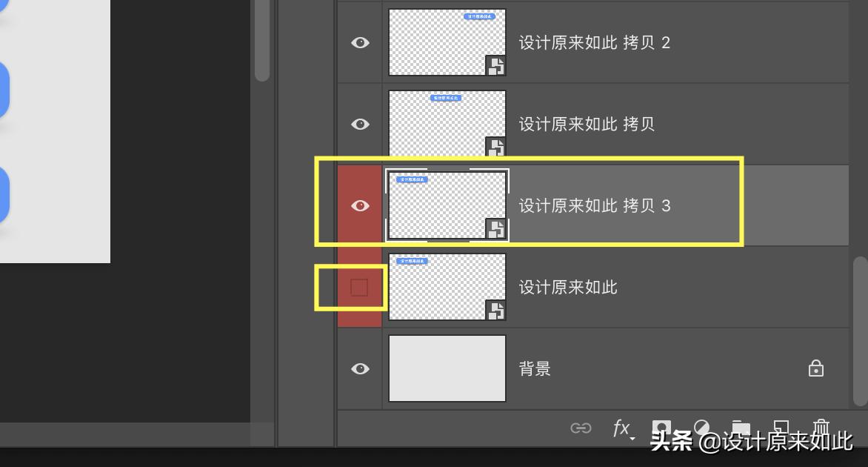Hide the 设计原来如此 拷贝 layer
The image size is (868, 467).
point(360,124)
